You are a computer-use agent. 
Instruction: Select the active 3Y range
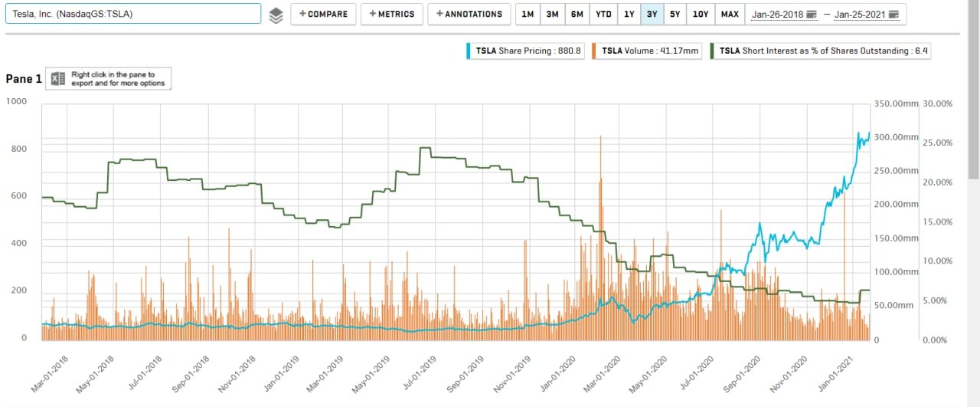(652, 15)
